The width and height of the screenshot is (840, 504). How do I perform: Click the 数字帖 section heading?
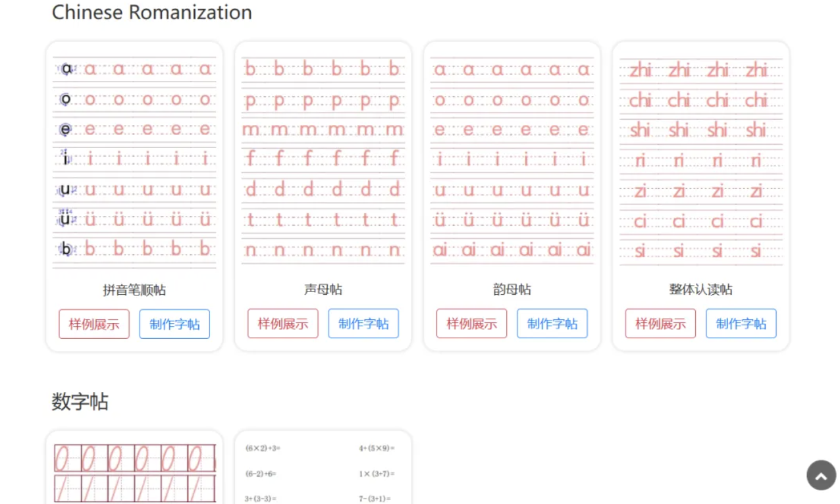tap(80, 401)
